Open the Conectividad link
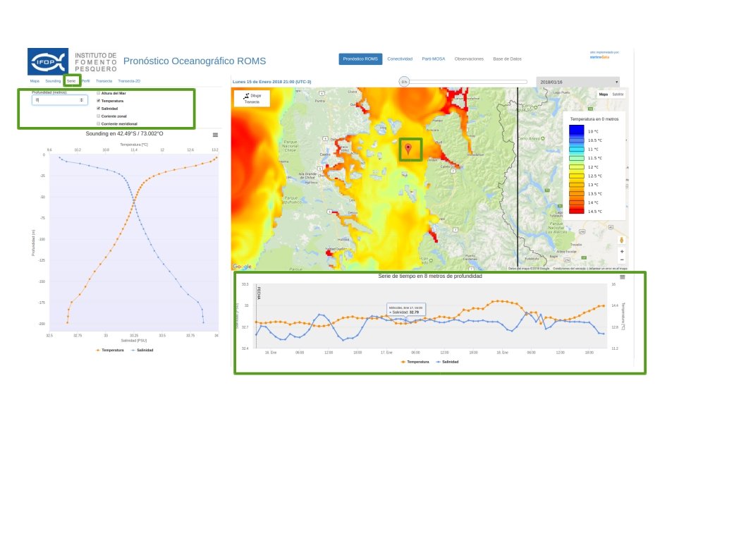Image resolution: width=746 pixels, height=560 pixels. point(400,59)
